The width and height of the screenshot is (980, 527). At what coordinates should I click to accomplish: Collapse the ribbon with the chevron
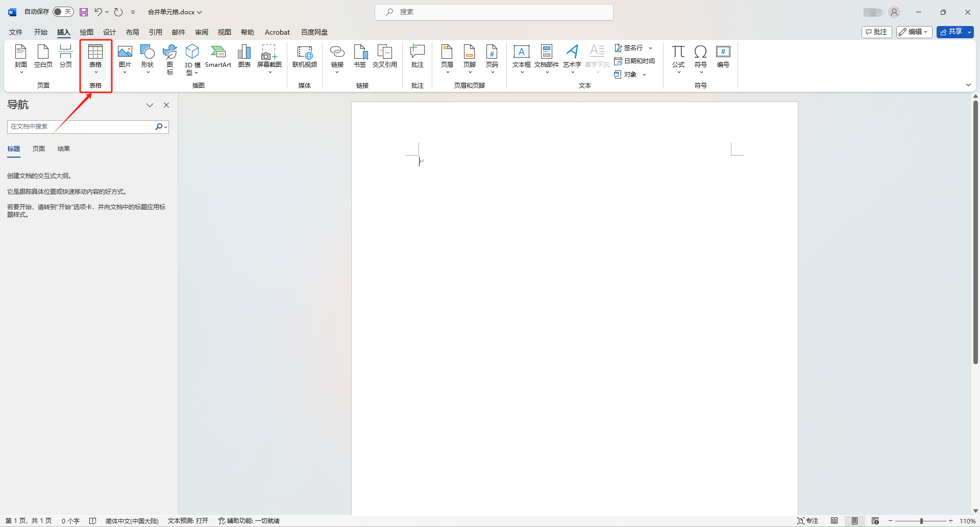tap(968, 85)
